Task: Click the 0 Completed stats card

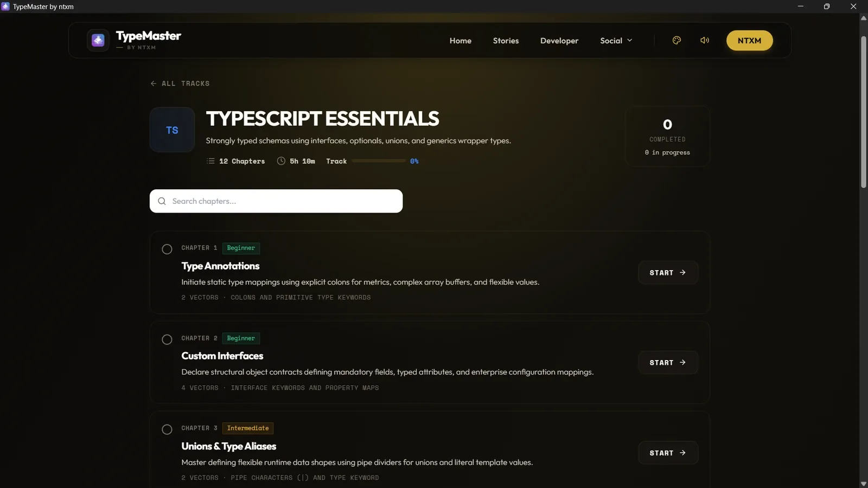Action: (x=668, y=136)
